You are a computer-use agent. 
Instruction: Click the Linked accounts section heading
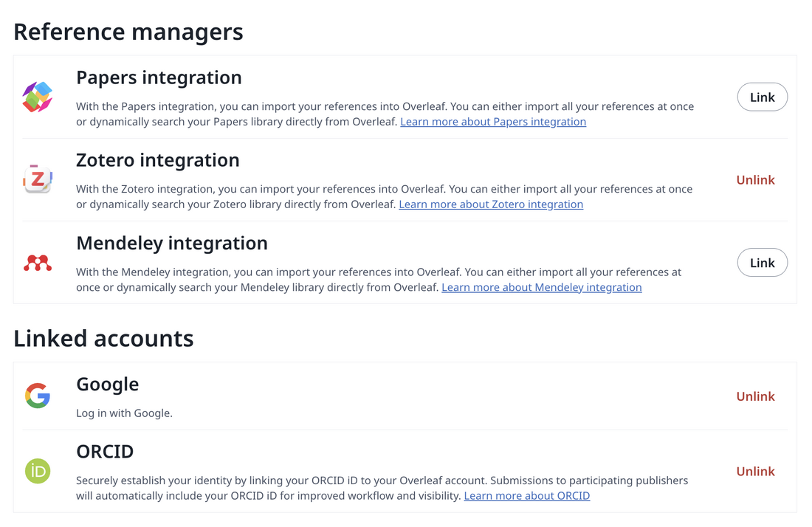point(103,338)
